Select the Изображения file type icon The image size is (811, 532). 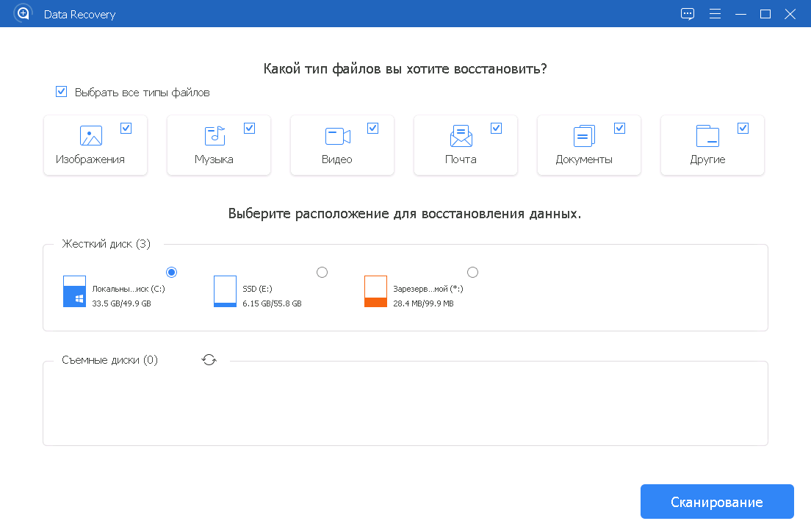pyautogui.click(x=90, y=135)
